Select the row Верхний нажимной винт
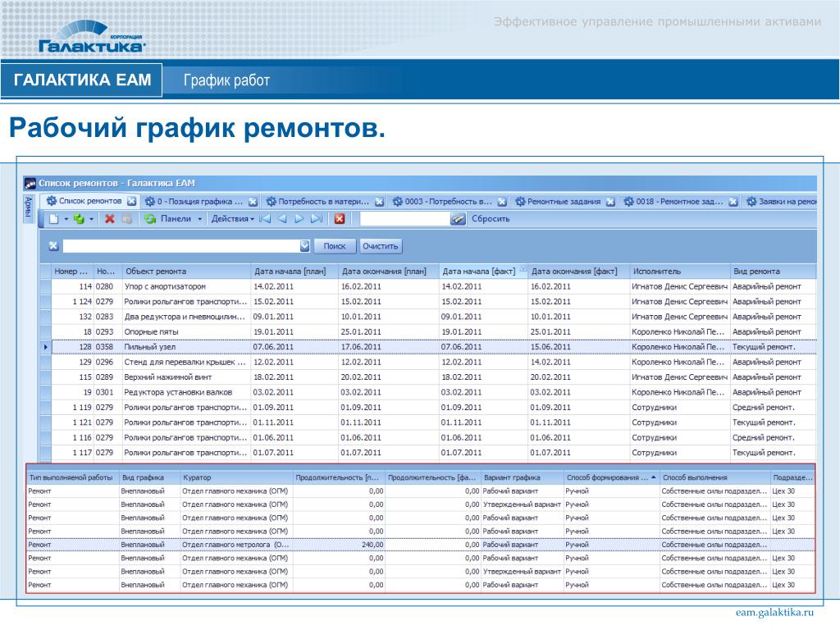 [x=428, y=377]
